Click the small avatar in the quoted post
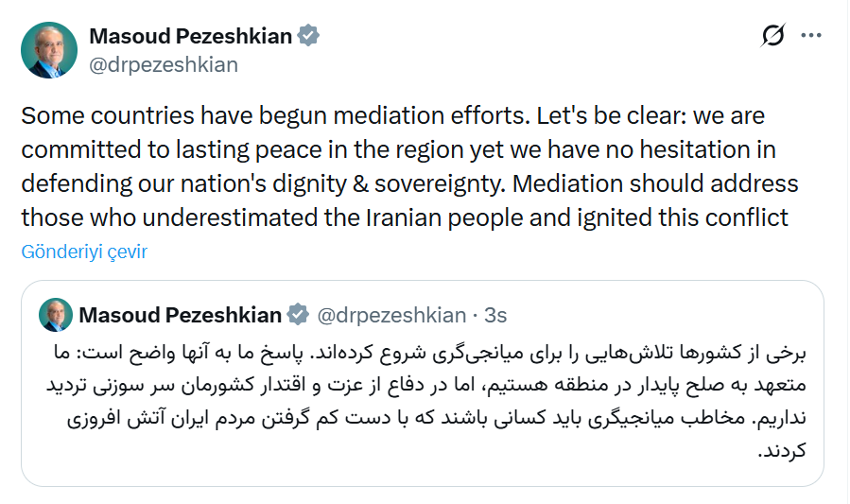Image resolution: width=850 pixels, height=504 pixels. (x=56, y=315)
